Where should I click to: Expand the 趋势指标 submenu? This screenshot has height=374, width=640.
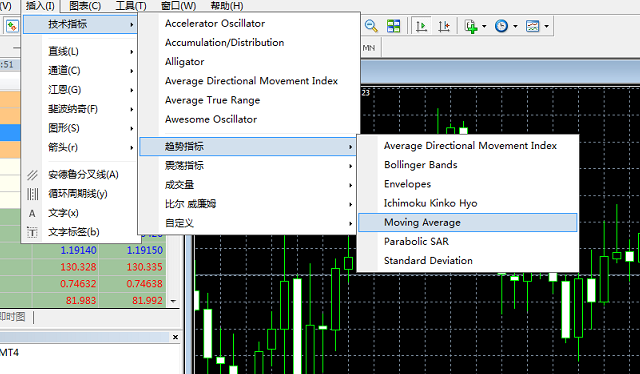pyautogui.click(x=248, y=147)
